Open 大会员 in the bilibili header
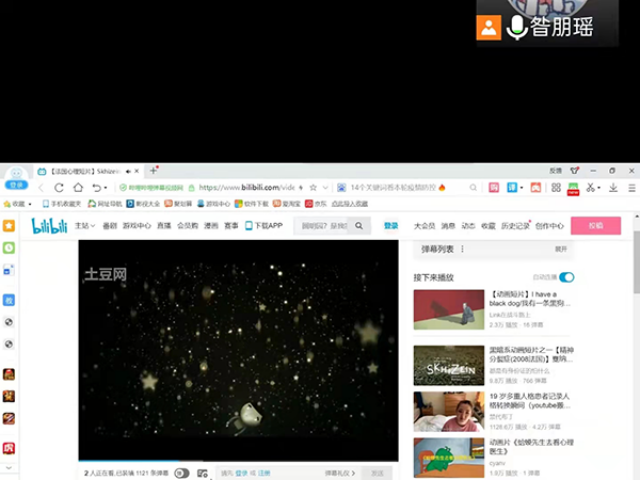 (x=424, y=226)
